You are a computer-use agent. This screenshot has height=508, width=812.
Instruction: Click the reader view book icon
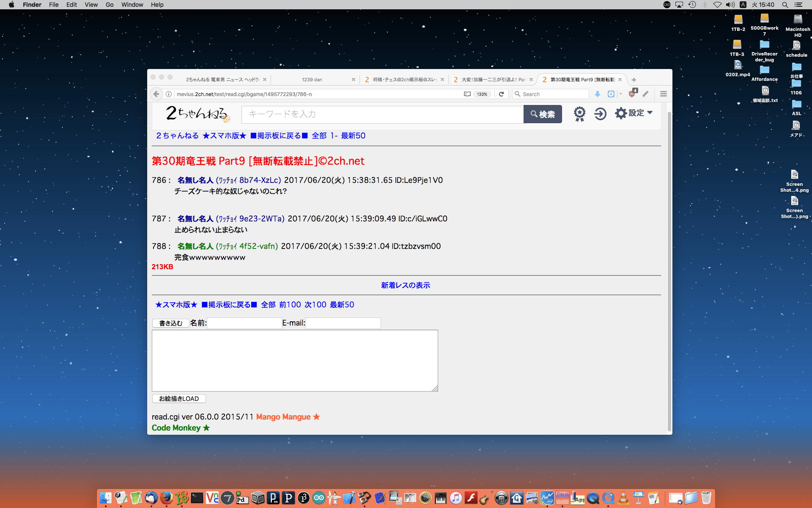[x=467, y=94]
